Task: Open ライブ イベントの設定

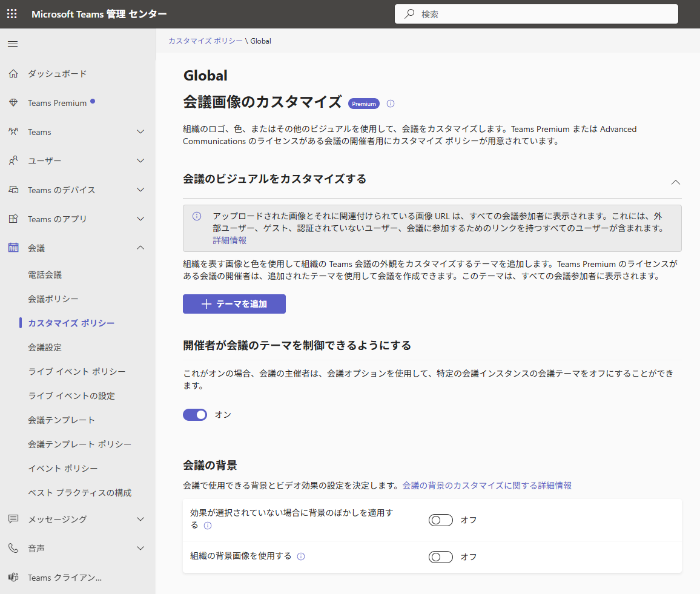Action: [71, 396]
